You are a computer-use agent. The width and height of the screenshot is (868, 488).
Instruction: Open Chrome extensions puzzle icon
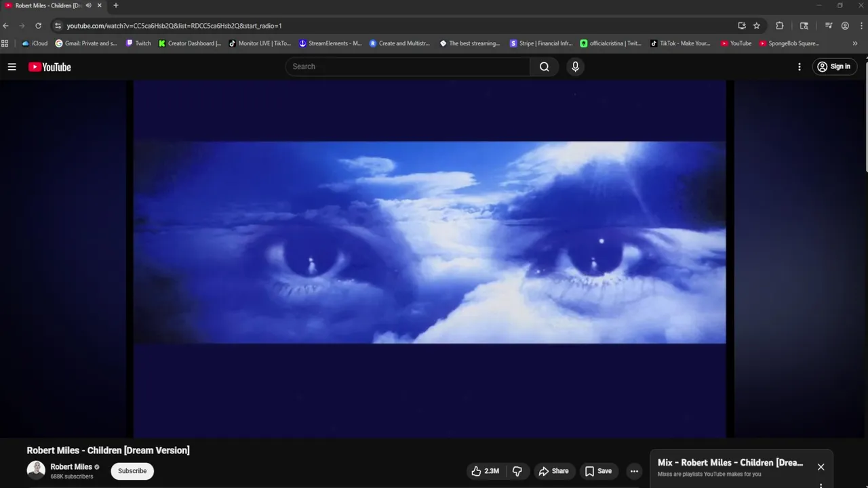click(780, 26)
